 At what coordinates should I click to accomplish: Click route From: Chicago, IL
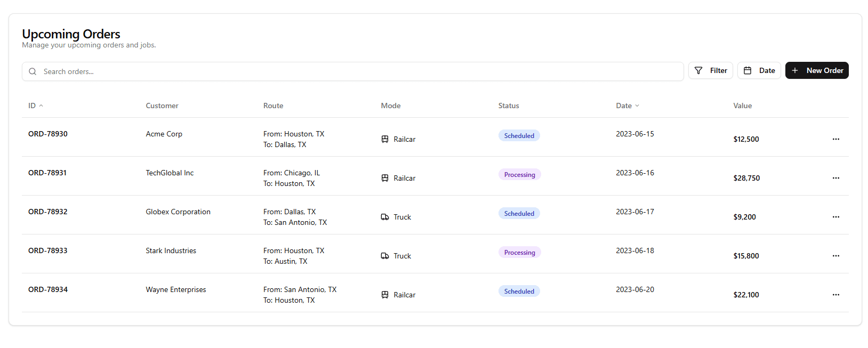[x=292, y=173]
